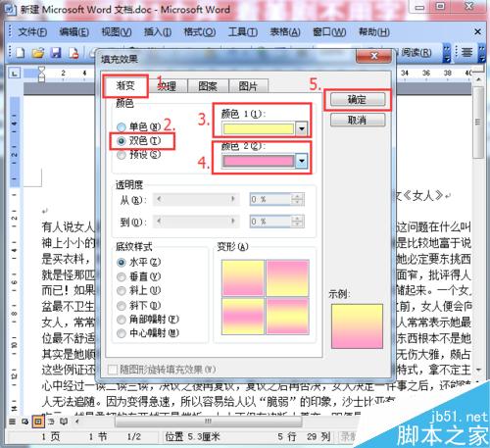Image resolution: width=490 pixels, height=448 pixels.
Task: Select bottom-left yellow-pink-yellow variant thumbnail
Action: coord(243,316)
